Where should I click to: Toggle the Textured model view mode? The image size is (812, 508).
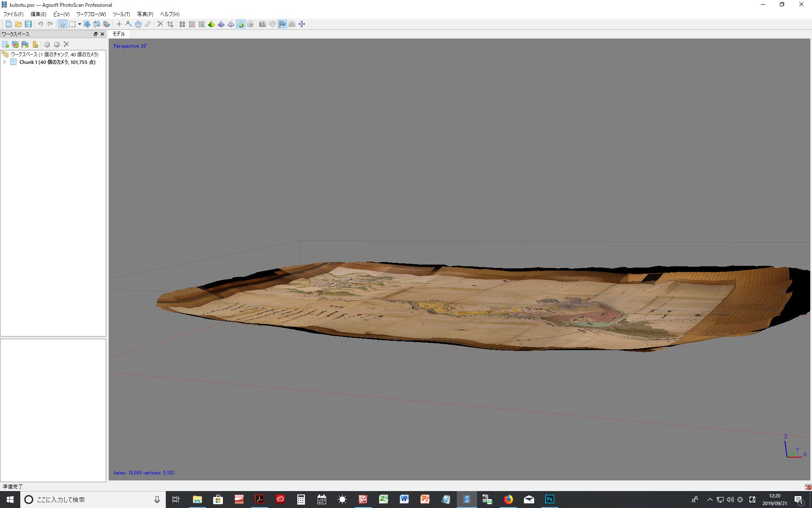click(241, 24)
